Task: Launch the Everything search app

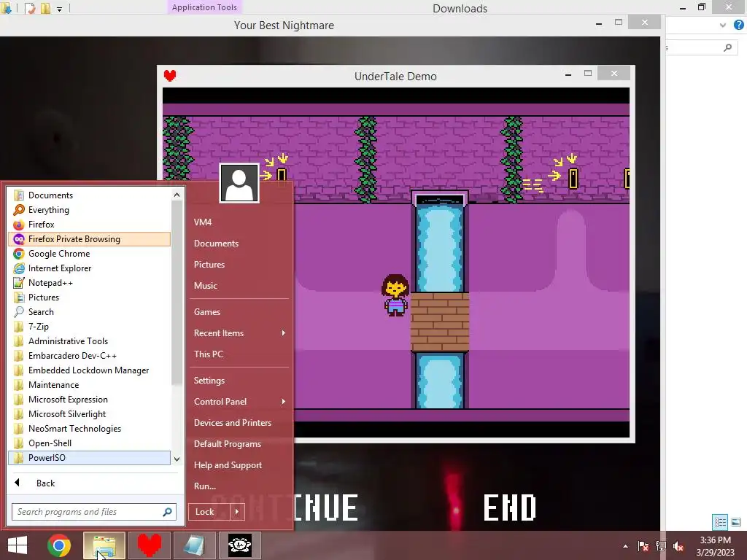Action: click(x=90, y=210)
